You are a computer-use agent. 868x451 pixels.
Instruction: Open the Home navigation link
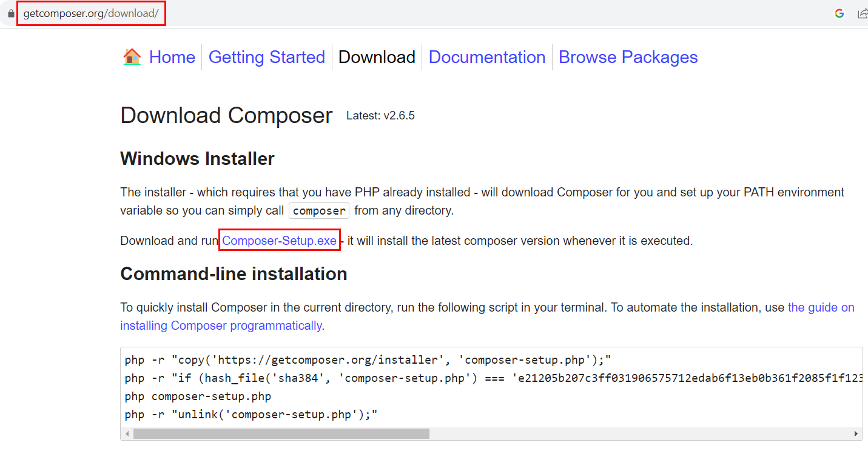[172, 56]
